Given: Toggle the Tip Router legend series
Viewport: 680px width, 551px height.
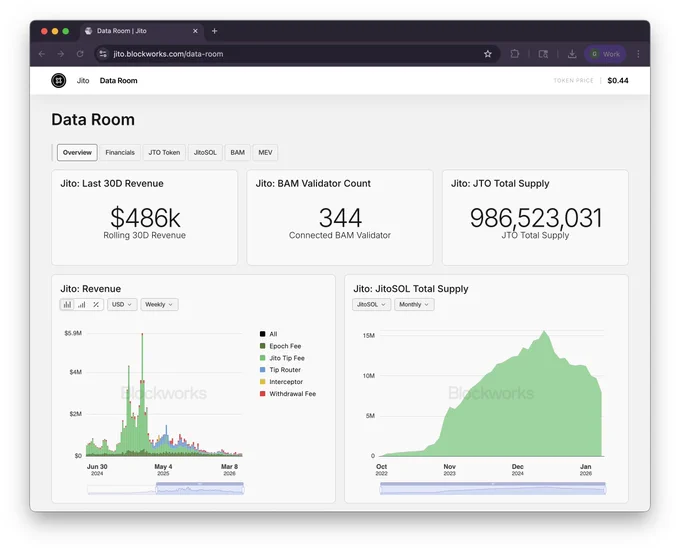Looking at the screenshot, I should point(280,370).
